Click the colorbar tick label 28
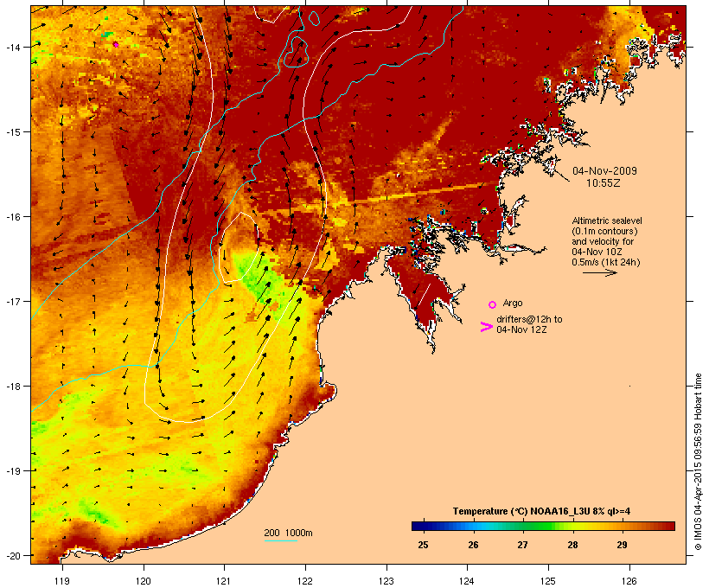Image resolution: width=709 pixels, height=588 pixels. point(572,545)
